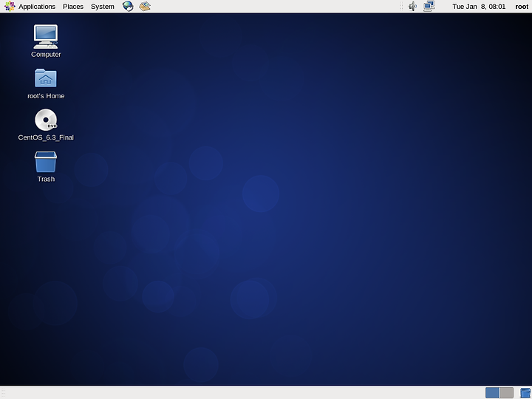Click the "Trash" label text

click(46, 179)
